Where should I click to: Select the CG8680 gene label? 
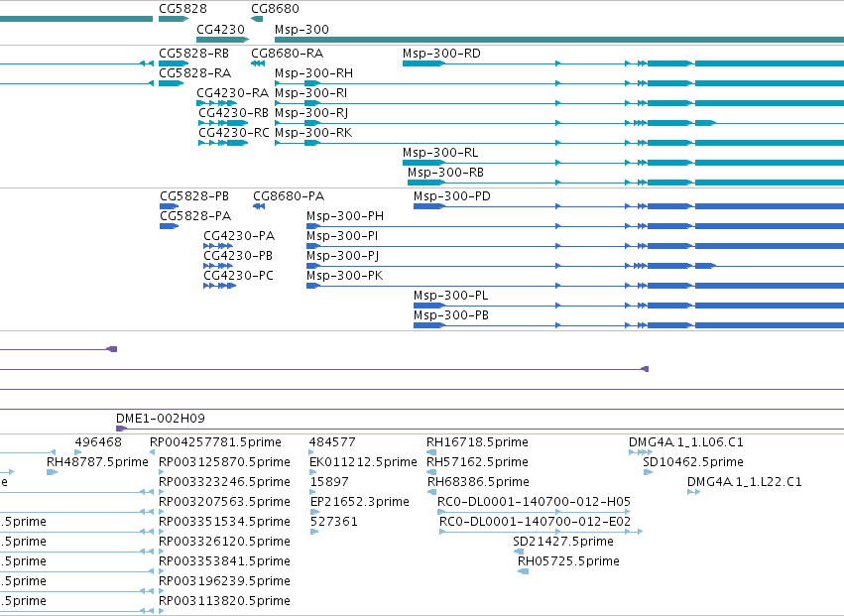point(275,9)
